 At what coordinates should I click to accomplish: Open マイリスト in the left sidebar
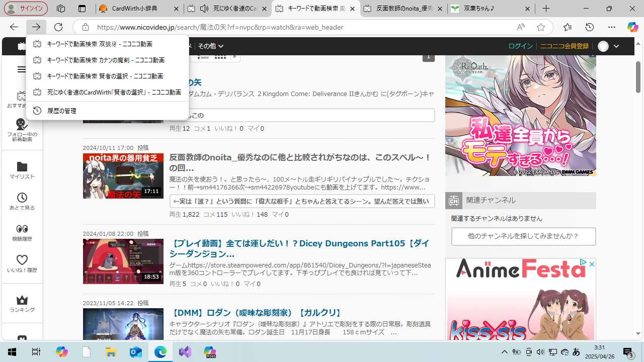pyautogui.click(x=22, y=170)
